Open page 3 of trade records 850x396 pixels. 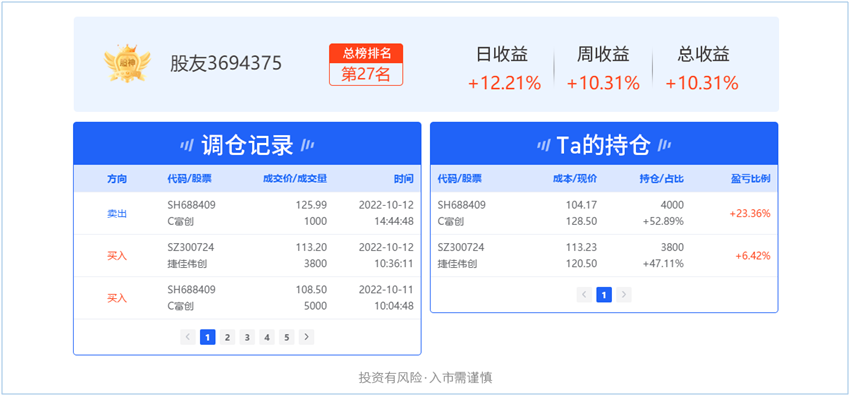click(247, 337)
